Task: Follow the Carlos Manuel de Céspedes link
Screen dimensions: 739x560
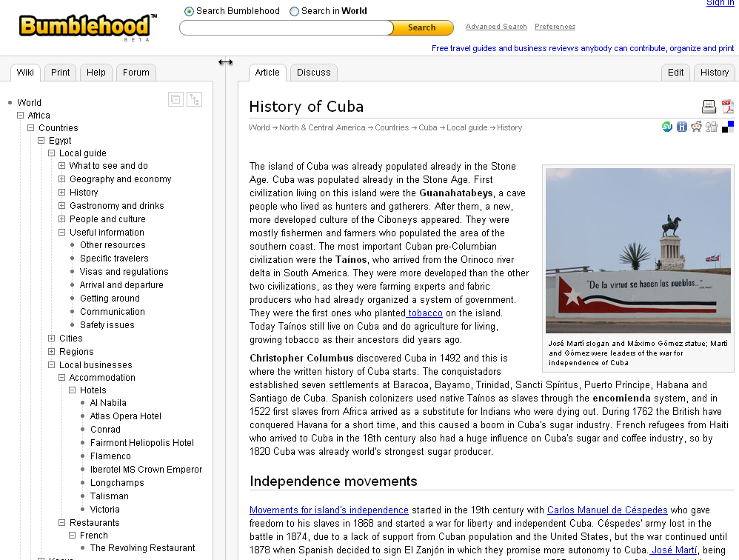Action: pyautogui.click(x=606, y=510)
